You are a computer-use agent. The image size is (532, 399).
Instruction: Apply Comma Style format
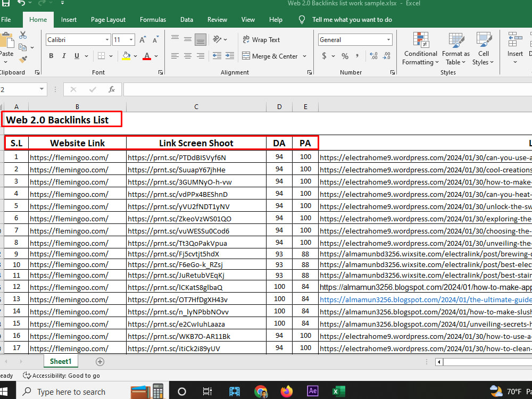click(x=358, y=55)
